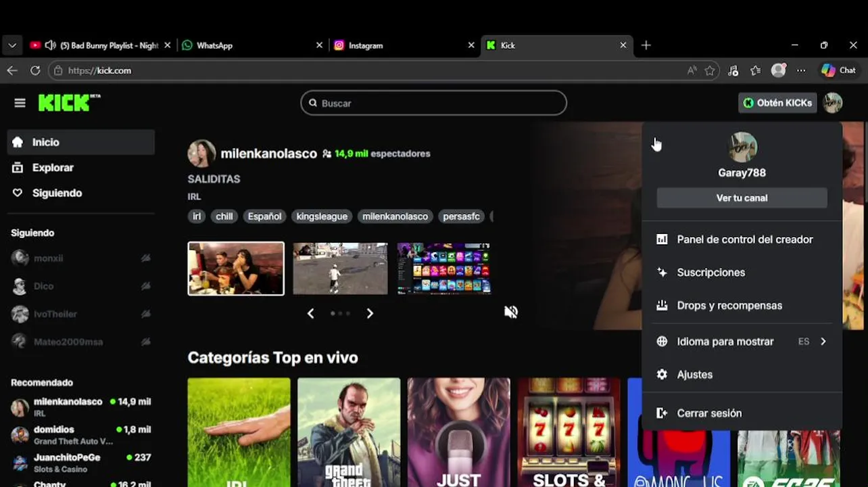Screen dimensions: 868x487
Task: Click offline icon next to Mateo2009msa
Action: point(145,342)
